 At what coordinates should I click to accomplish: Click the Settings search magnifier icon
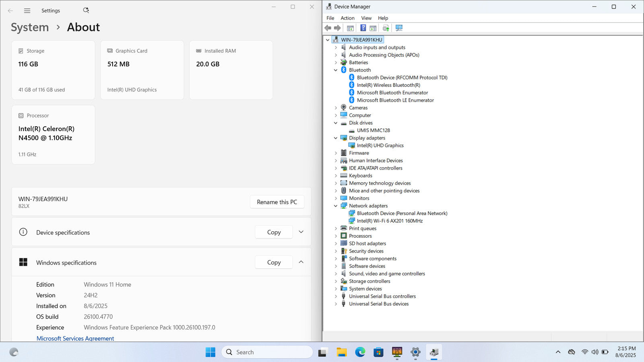pyautogui.click(x=86, y=10)
